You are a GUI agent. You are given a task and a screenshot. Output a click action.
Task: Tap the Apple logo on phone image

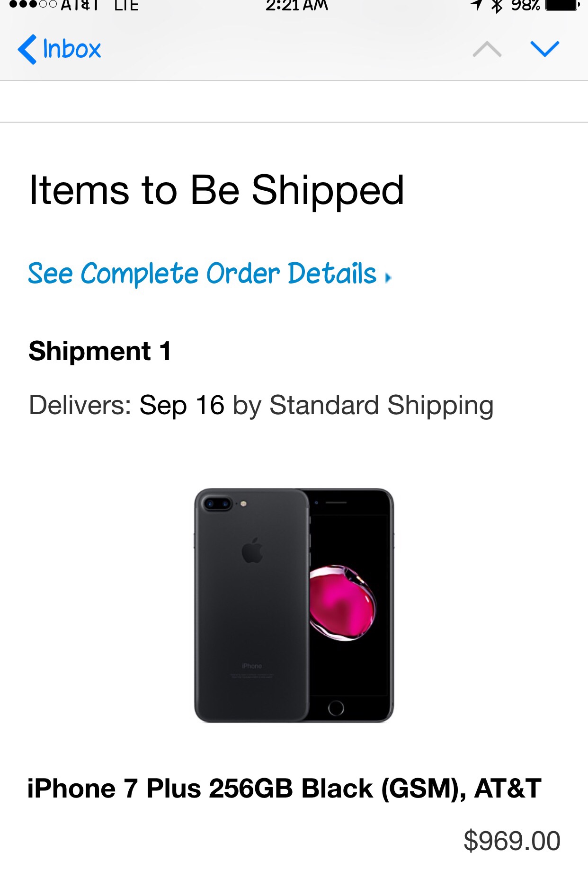coord(252,550)
